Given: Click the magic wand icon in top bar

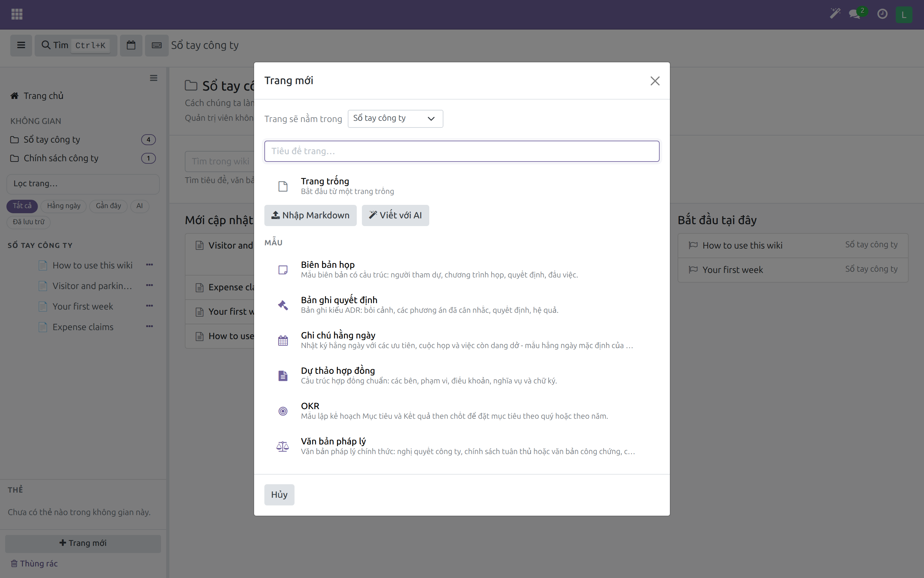Looking at the screenshot, I should tap(835, 14).
